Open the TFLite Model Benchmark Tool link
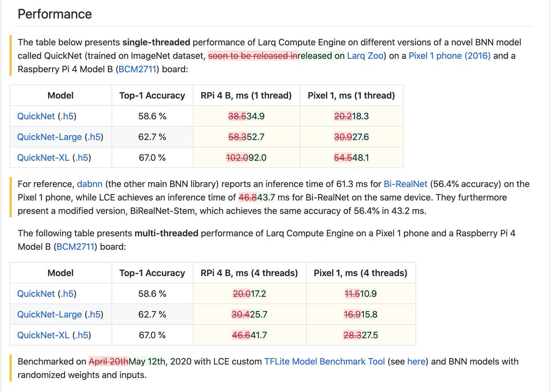Viewport: 550px width, 392px height. coord(324,361)
